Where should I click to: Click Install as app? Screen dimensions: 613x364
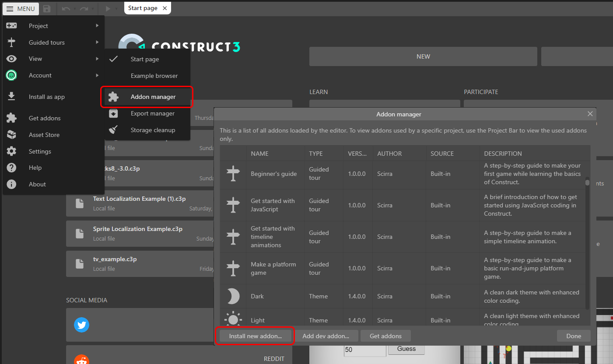pos(46,96)
